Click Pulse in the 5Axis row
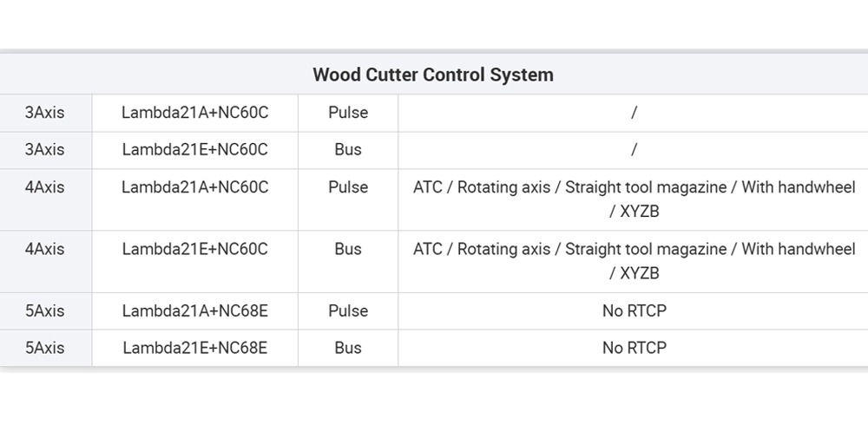Screen dimensions: 868x425 348,311
